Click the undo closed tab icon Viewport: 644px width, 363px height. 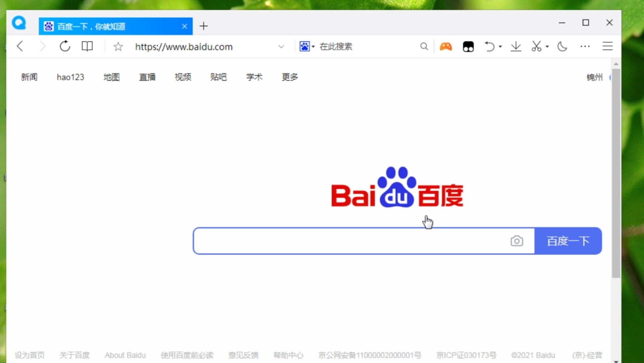tap(489, 46)
